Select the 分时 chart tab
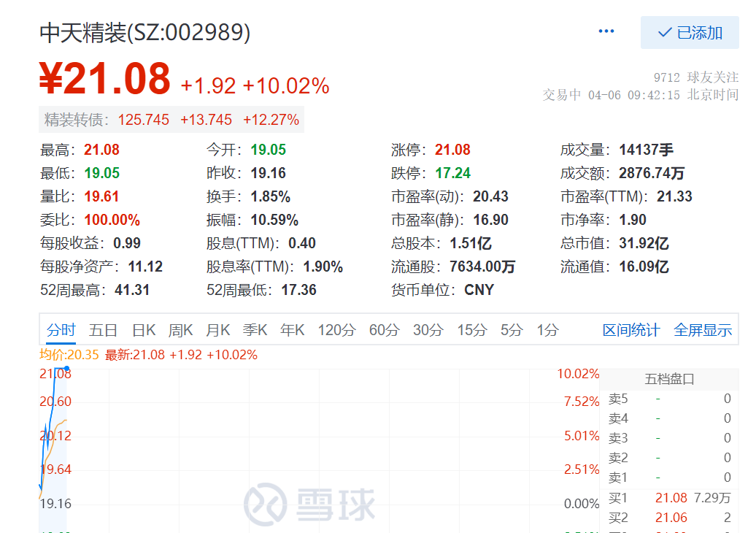756x533 pixels. (61, 330)
